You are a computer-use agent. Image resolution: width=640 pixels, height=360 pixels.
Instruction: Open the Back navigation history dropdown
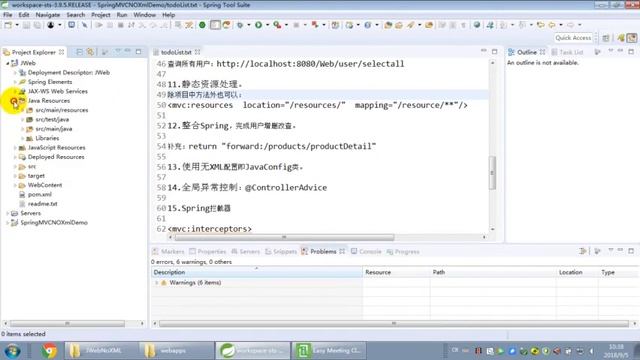[x=561, y=25]
